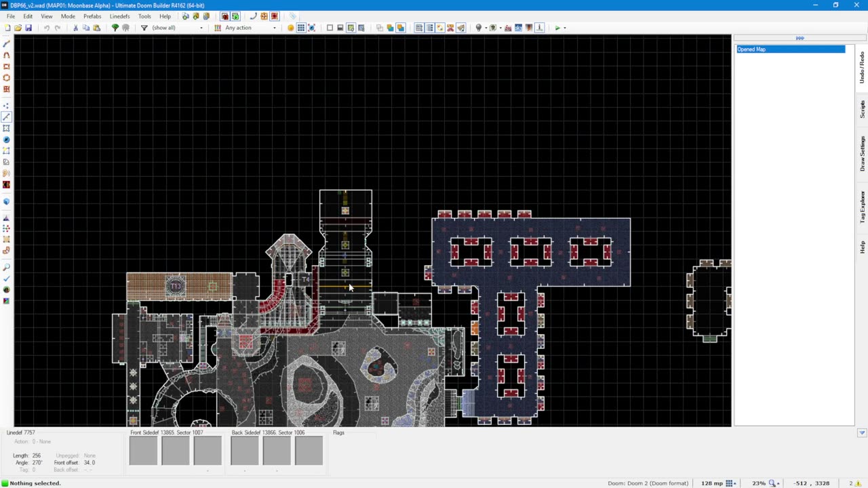This screenshot has height=488, width=868.
Task: Click the filter funnel icon
Action: tap(144, 28)
